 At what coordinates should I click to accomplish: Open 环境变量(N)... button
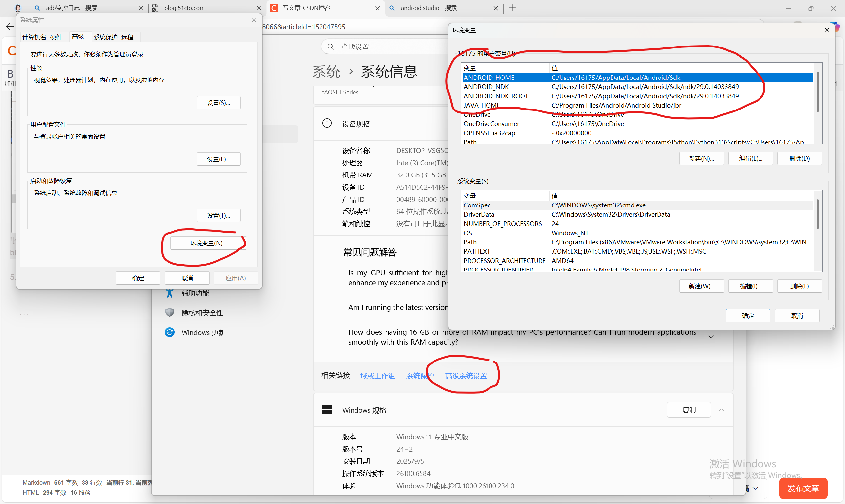click(208, 243)
